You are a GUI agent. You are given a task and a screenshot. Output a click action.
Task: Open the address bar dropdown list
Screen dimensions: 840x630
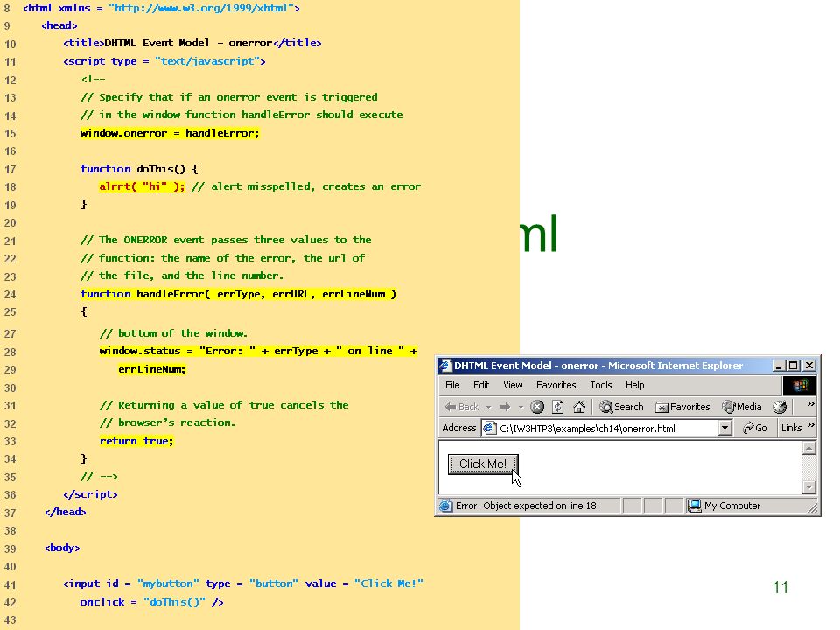[x=724, y=428]
